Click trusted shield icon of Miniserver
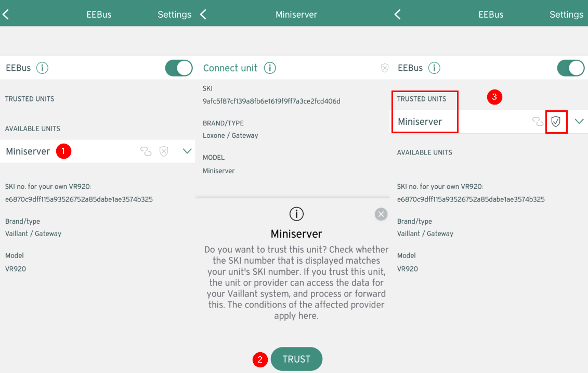Viewport: 588px width, 373px height. (556, 121)
